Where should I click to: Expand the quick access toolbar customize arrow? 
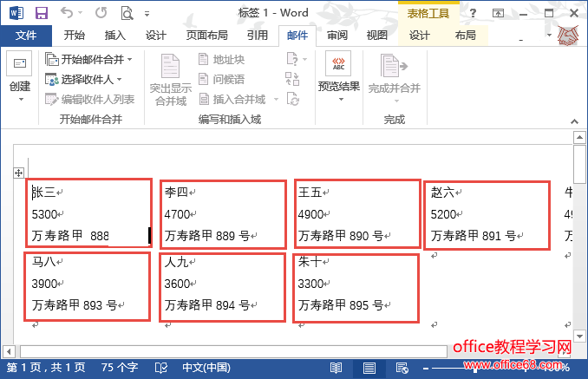coord(147,14)
